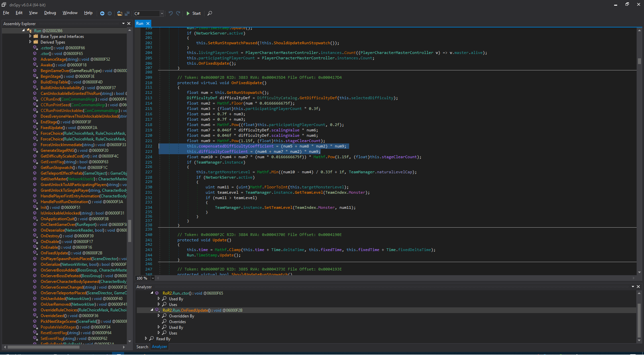Select GetDifficultyScaledCost(int) tree entry
644x362 pixels.
79,156
